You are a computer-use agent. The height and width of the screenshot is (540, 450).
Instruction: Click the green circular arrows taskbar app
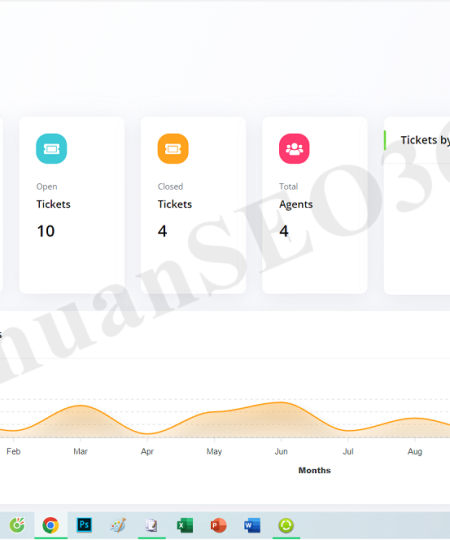[286, 525]
